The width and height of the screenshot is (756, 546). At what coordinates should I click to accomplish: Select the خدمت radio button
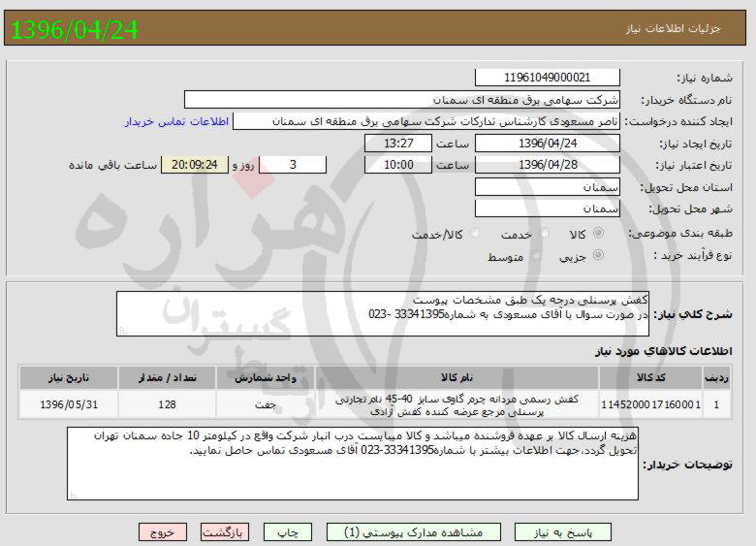545,234
